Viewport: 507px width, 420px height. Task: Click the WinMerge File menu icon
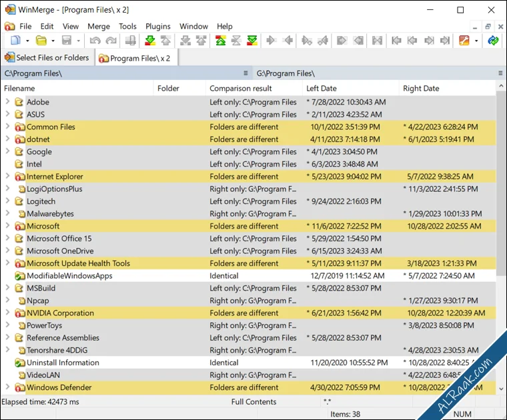[x=10, y=26]
